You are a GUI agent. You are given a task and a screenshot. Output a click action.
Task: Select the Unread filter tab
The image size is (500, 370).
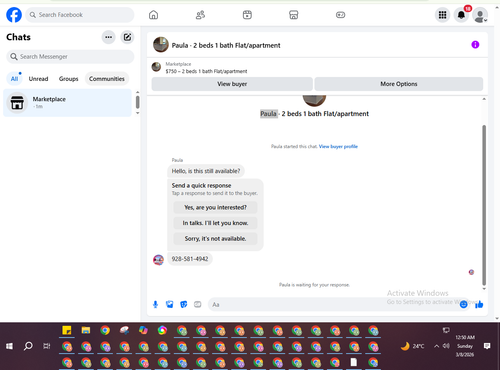coord(38,79)
